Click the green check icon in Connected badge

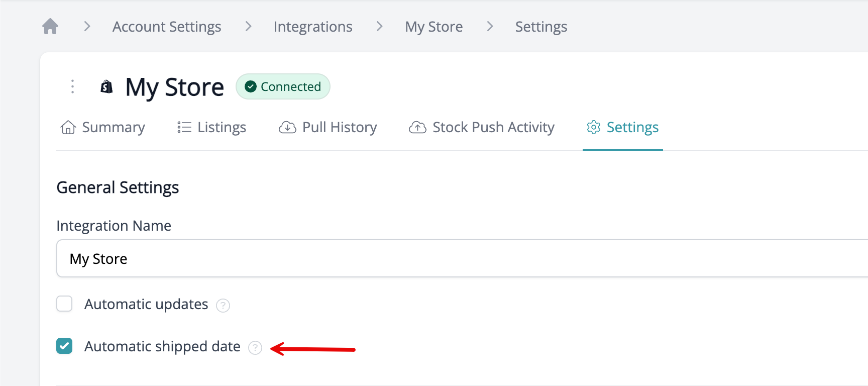(251, 86)
